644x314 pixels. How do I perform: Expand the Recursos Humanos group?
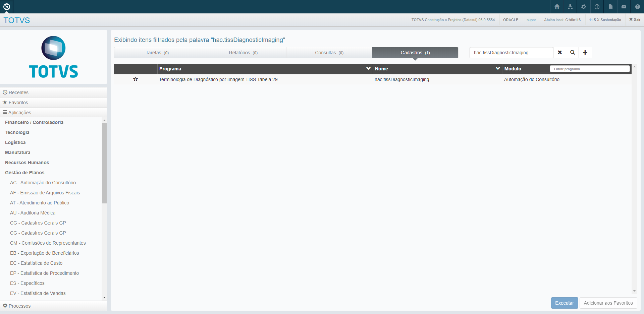[27, 163]
